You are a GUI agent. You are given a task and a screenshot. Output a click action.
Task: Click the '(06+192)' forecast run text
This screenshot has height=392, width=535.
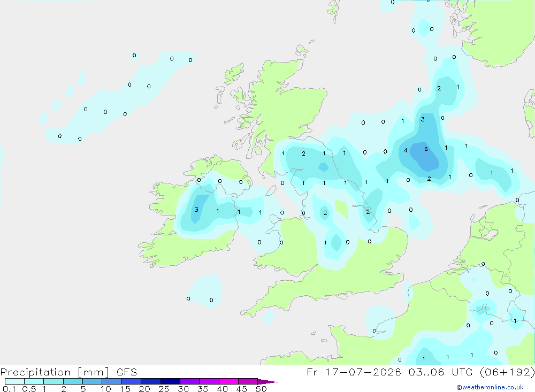click(507, 372)
